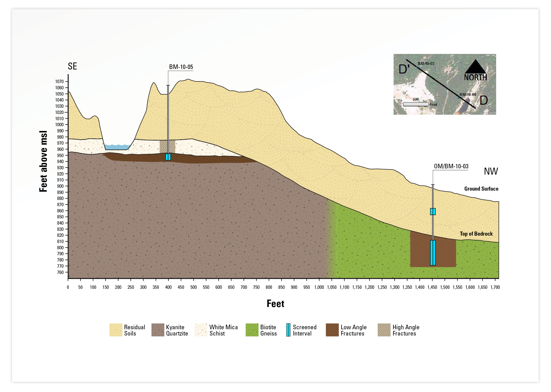
Task: Click the SE direction label
Action: point(72,66)
